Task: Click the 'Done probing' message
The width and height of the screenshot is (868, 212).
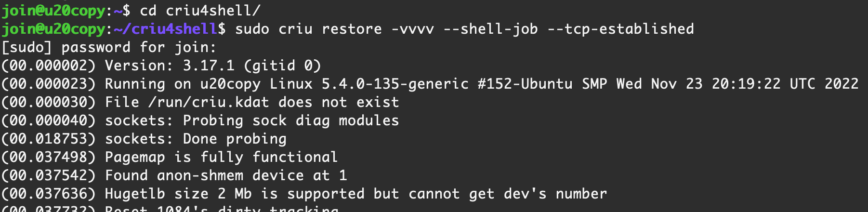Action: point(235,139)
